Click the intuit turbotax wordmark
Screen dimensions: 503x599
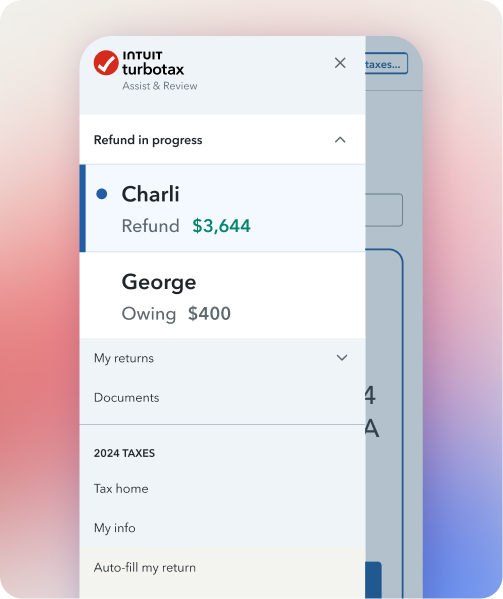click(x=153, y=63)
